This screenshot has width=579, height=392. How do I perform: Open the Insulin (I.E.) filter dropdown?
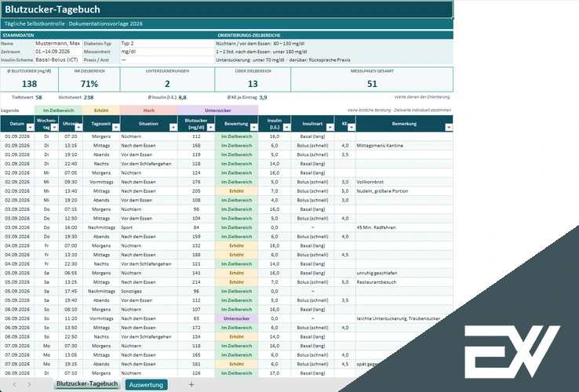coord(286,127)
